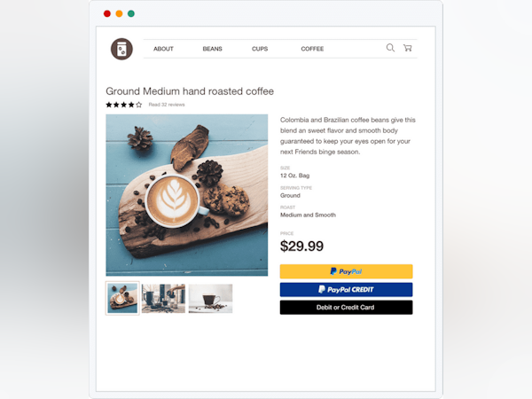Image resolution: width=532 pixels, height=399 pixels.
Task: Click the red window close dot
Action: click(x=107, y=13)
